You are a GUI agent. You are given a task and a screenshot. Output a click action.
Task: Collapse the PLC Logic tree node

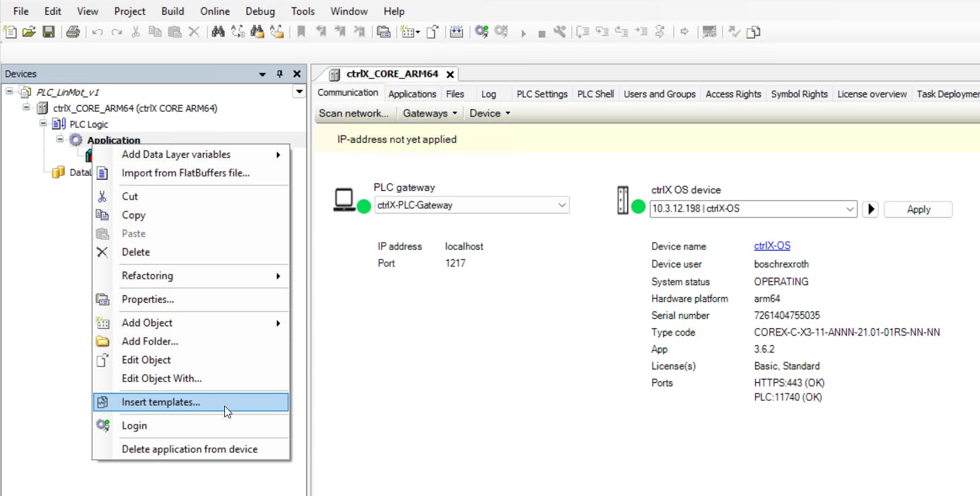point(42,124)
